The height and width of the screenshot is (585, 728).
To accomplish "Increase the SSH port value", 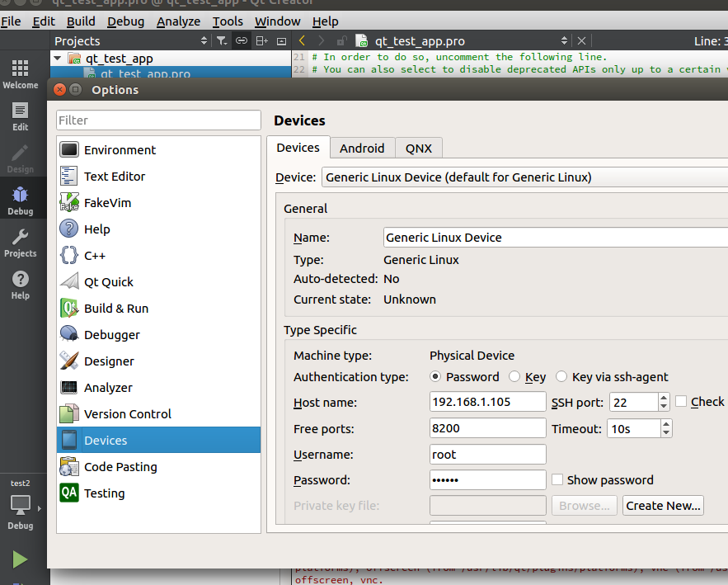I will coord(664,397).
